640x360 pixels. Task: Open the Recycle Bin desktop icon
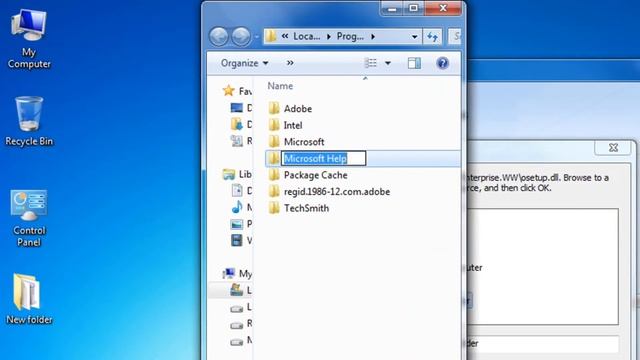pyautogui.click(x=29, y=121)
